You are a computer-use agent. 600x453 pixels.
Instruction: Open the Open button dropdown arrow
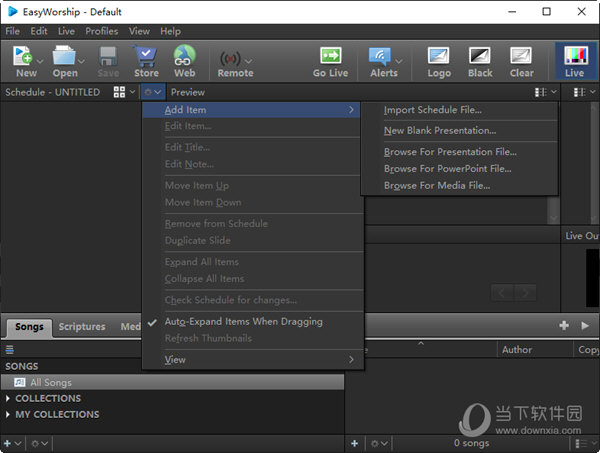81,61
